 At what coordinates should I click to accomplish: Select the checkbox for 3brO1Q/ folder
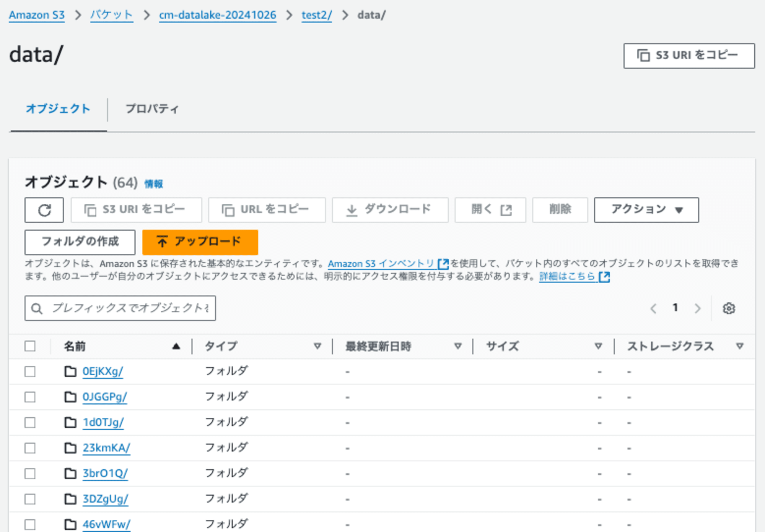click(30, 474)
